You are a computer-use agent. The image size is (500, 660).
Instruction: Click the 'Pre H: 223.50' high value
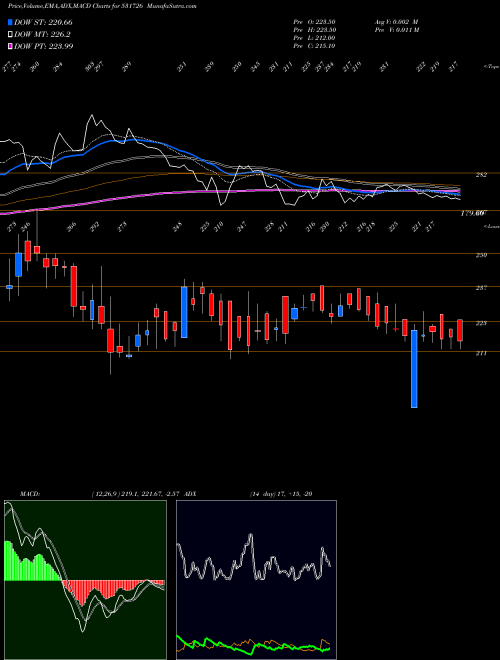coord(314,30)
